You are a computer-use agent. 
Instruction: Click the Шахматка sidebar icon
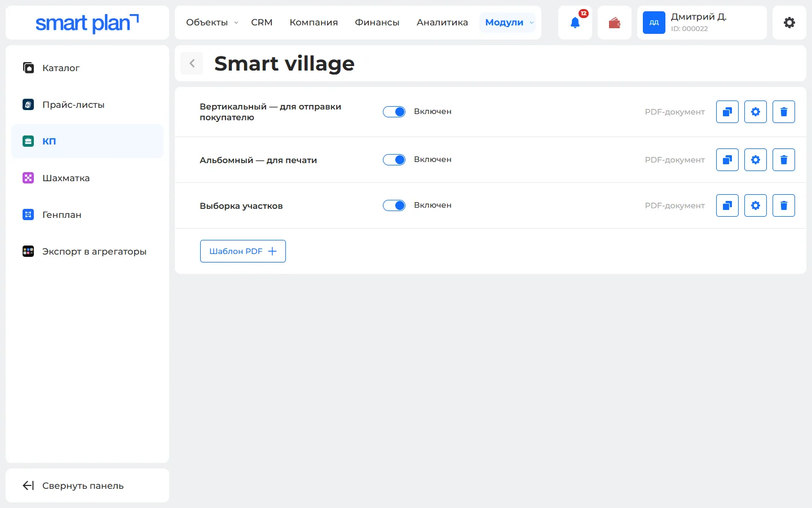point(28,178)
